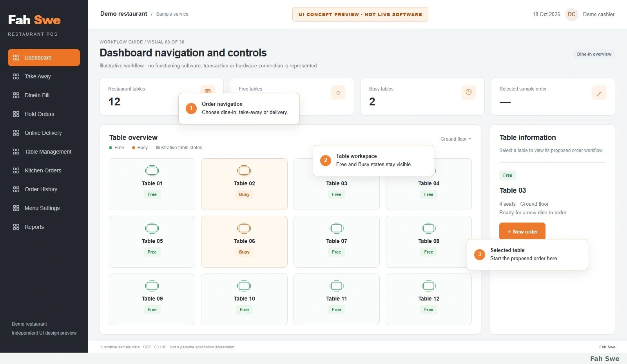Image resolution: width=627 pixels, height=364 pixels.
Task: Click the Kitchen Orders sidebar icon
Action: tap(16, 170)
